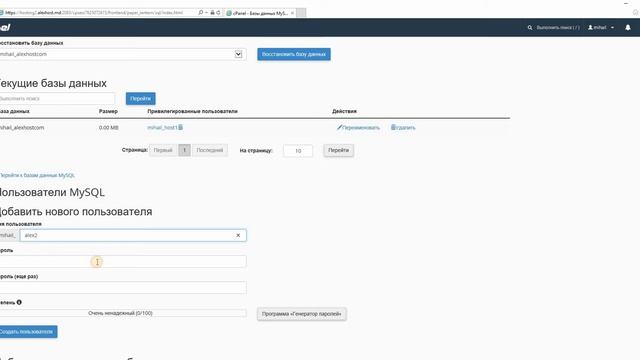Click the cPanel logo in the header
This screenshot has width=640, height=360.
(5, 27)
